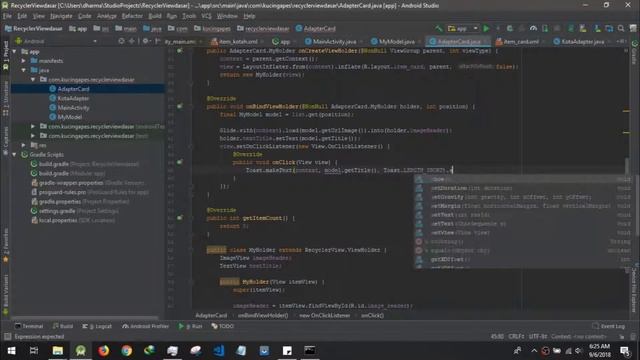Screen dimensions: 640x360
Task: Open the Refactor menu
Action: pos(132,16)
